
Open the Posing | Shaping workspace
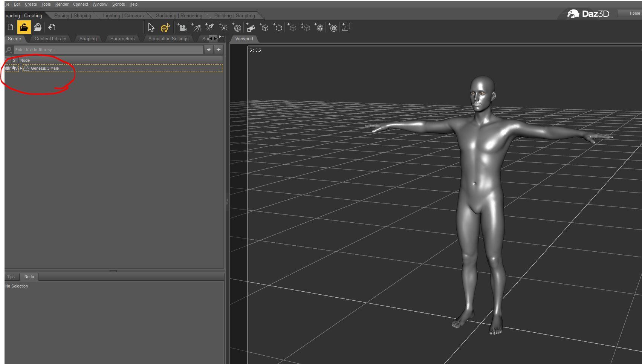(x=72, y=15)
